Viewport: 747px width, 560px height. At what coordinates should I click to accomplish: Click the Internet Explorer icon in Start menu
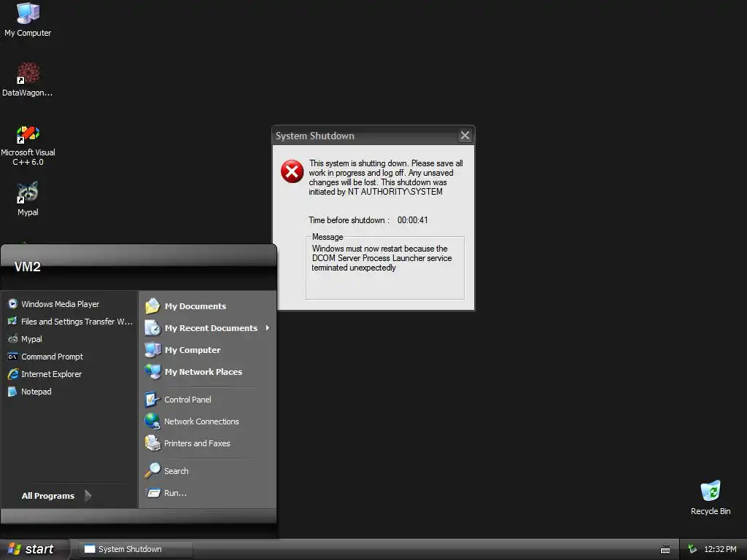pyautogui.click(x=13, y=374)
